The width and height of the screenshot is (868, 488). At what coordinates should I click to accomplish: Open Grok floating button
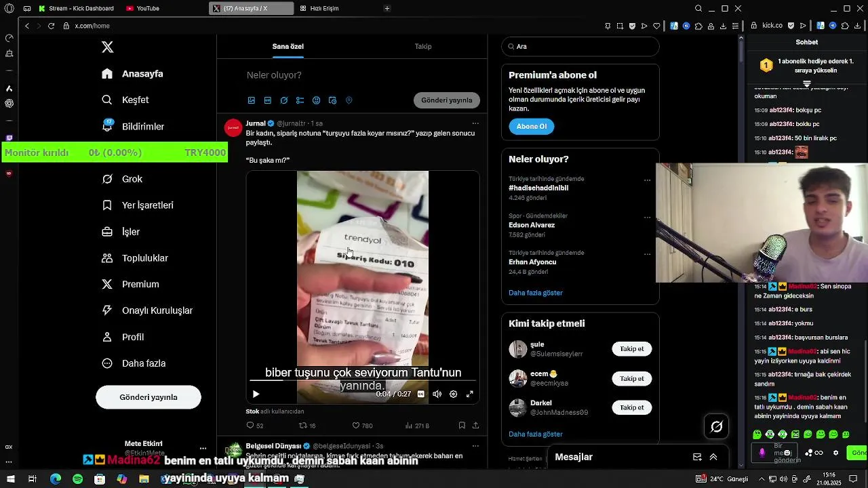pos(717,426)
